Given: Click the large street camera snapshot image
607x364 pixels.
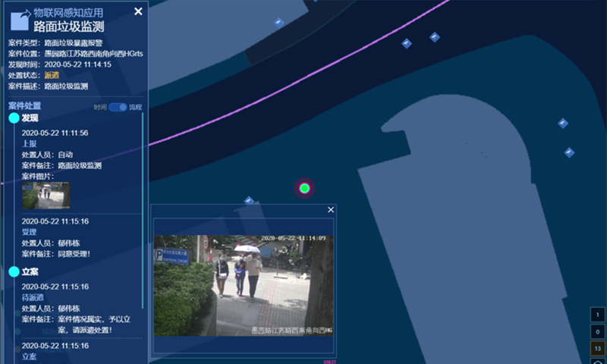Looking at the screenshot, I should (x=243, y=285).
